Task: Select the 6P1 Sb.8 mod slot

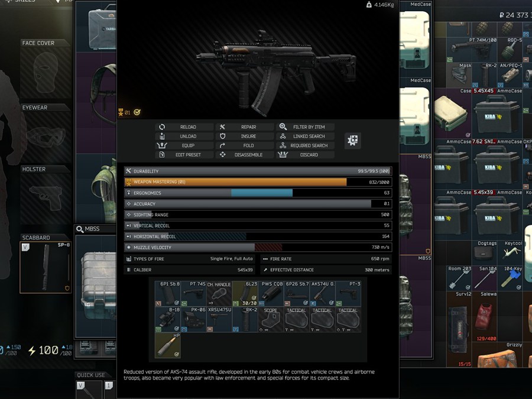Action: (x=168, y=293)
